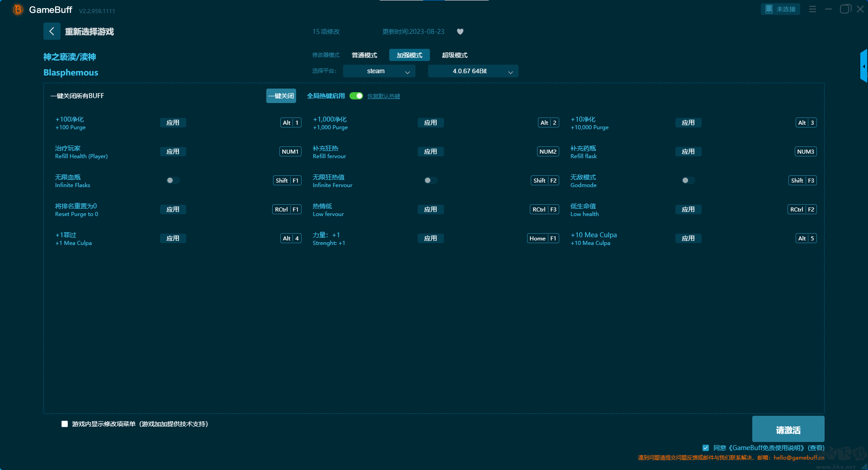Click the Alt 1 hotkey badge
868x470 pixels.
[291, 123]
